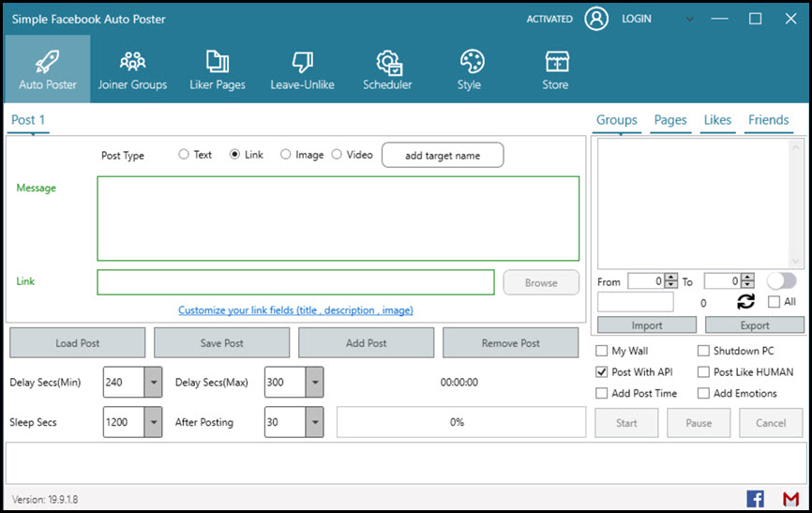Image resolution: width=812 pixels, height=513 pixels.
Task: Click the refresh arrows icon
Action: coord(745,302)
